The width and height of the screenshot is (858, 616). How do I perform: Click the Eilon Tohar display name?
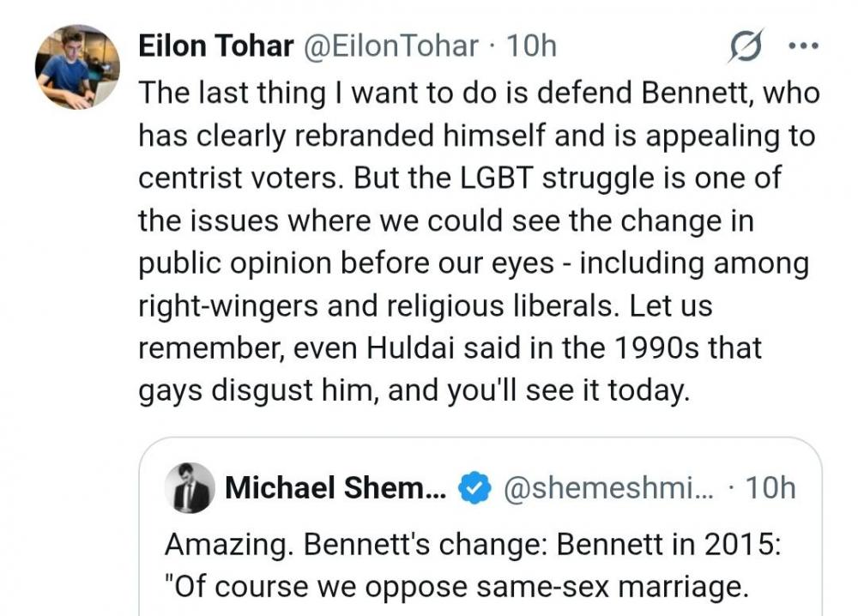(216, 46)
